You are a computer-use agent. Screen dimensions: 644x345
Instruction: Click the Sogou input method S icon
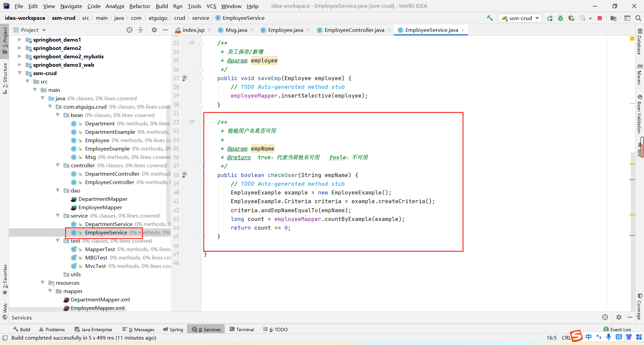(x=576, y=336)
